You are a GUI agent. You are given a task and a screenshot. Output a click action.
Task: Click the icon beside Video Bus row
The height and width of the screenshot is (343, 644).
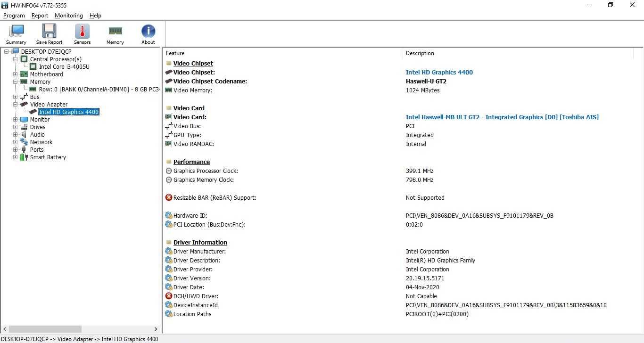pos(169,126)
